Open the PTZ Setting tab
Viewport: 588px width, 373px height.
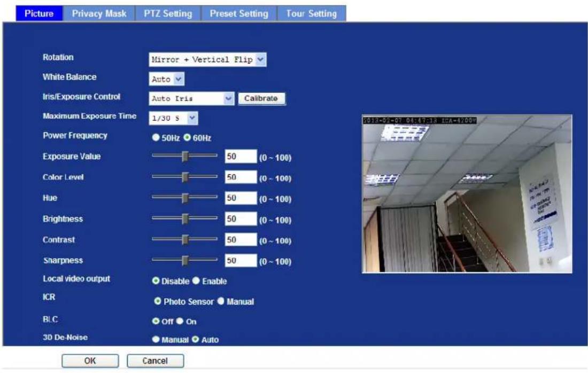pyautogui.click(x=168, y=13)
